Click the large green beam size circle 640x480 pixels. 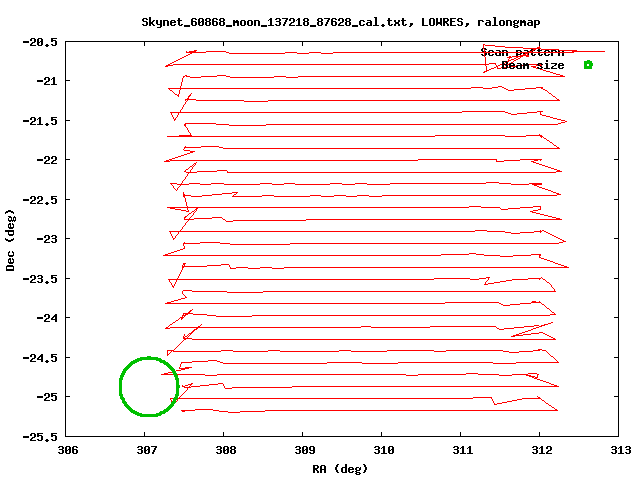point(149,387)
